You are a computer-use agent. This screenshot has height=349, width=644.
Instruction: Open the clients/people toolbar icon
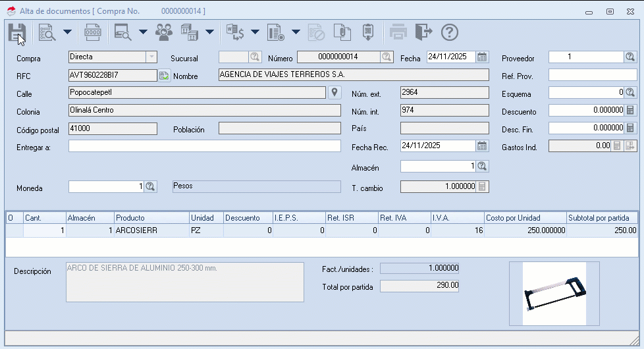(x=163, y=32)
